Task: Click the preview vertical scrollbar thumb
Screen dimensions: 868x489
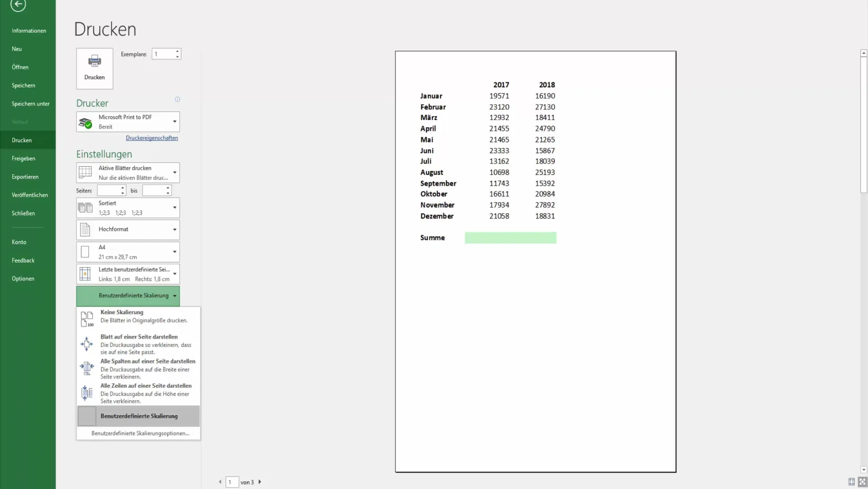Action: point(863,125)
